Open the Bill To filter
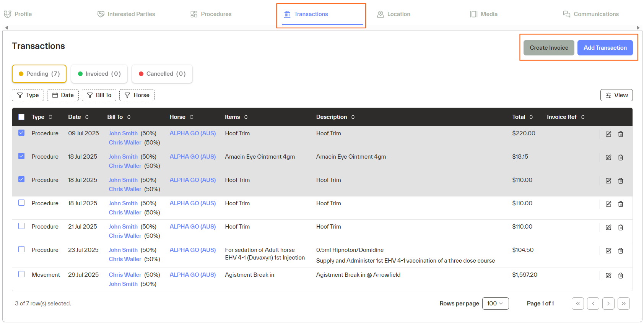This screenshot has height=323, width=644. (x=99, y=95)
